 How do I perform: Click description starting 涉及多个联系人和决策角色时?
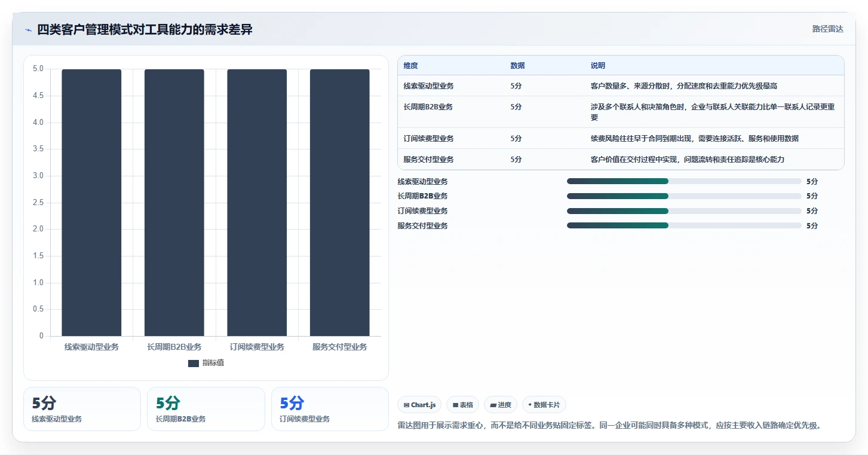[713, 112]
